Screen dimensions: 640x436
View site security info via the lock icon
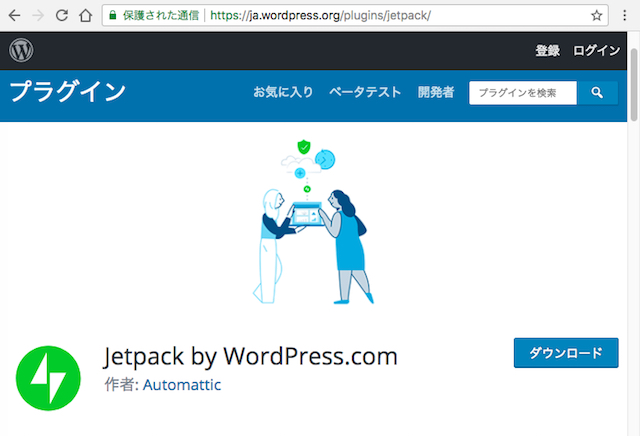click(113, 16)
